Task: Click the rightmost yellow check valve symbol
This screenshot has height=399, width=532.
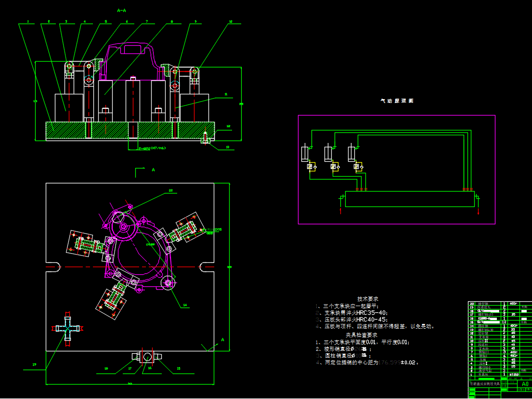Action: click(x=357, y=167)
